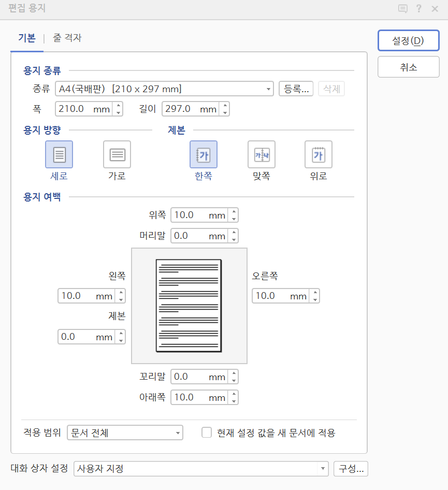Enable 현재 설정 값을 새 문서에 적용 checkbox
The height and width of the screenshot is (490, 448).
tap(206, 433)
